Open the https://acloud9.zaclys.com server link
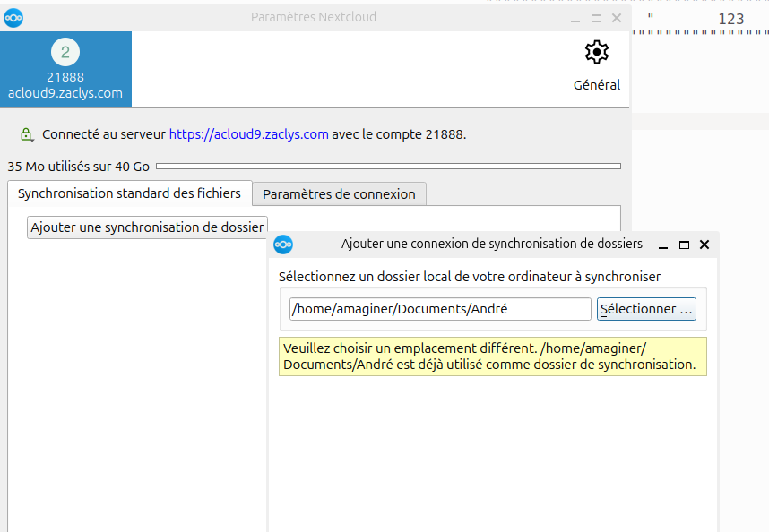The image size is (769, 532). tap(248, 134)
